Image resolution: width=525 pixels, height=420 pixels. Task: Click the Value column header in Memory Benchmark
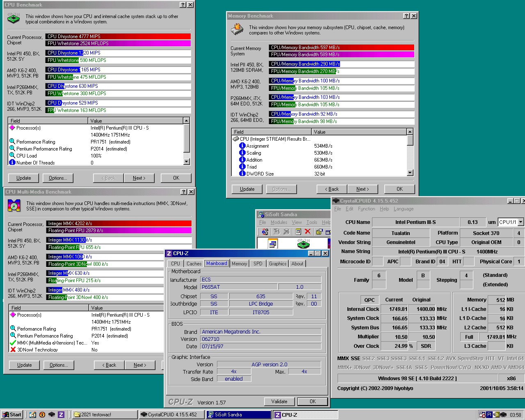[359, 132]
